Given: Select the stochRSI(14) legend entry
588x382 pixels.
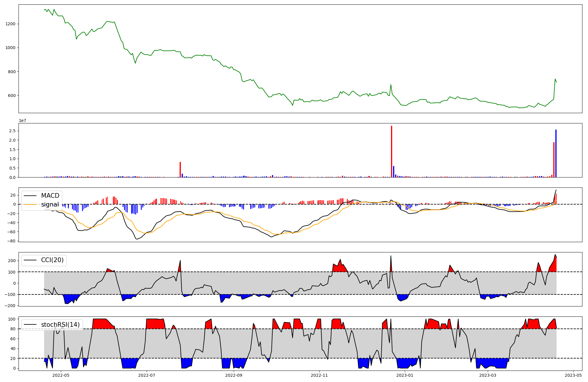Looking at the screenshot, I should tap(60, 325).
